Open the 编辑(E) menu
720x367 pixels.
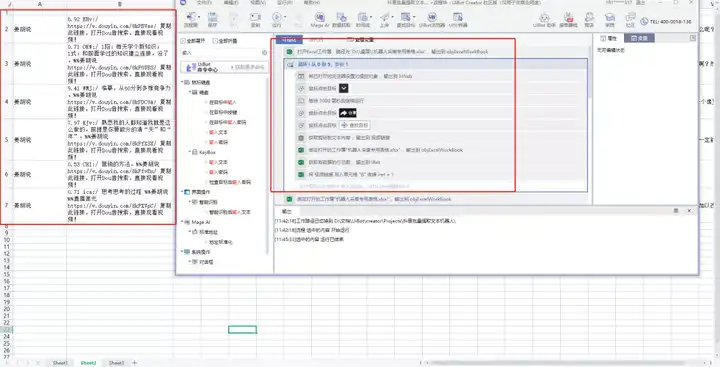pos(231,3)
